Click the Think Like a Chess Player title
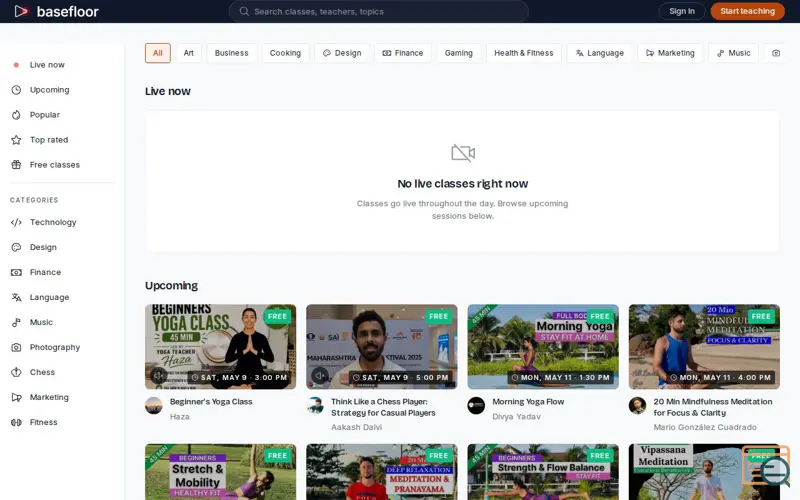 [x=383, y=407]
